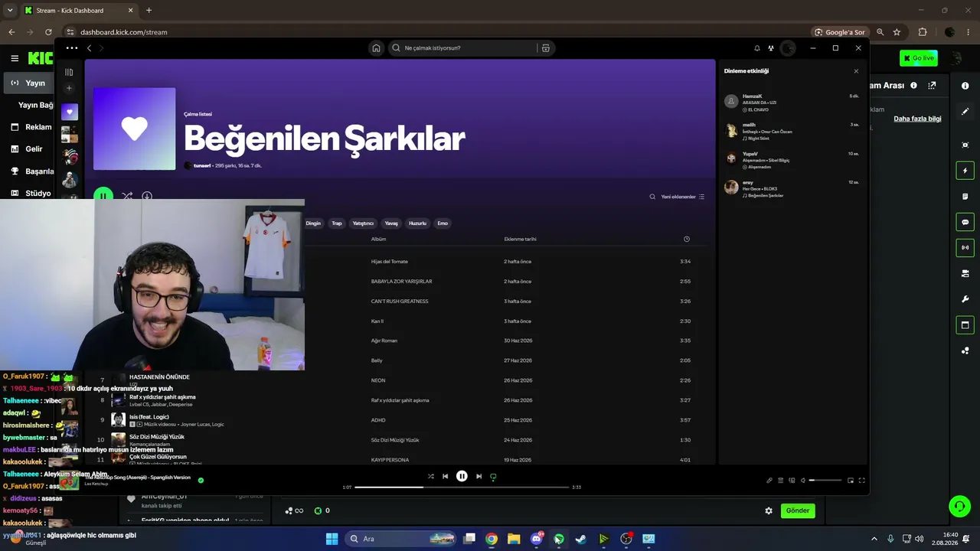The image size is (980, 551).
Task: Open Yayın in the Kick sidebar
Action: pos(28,83)
